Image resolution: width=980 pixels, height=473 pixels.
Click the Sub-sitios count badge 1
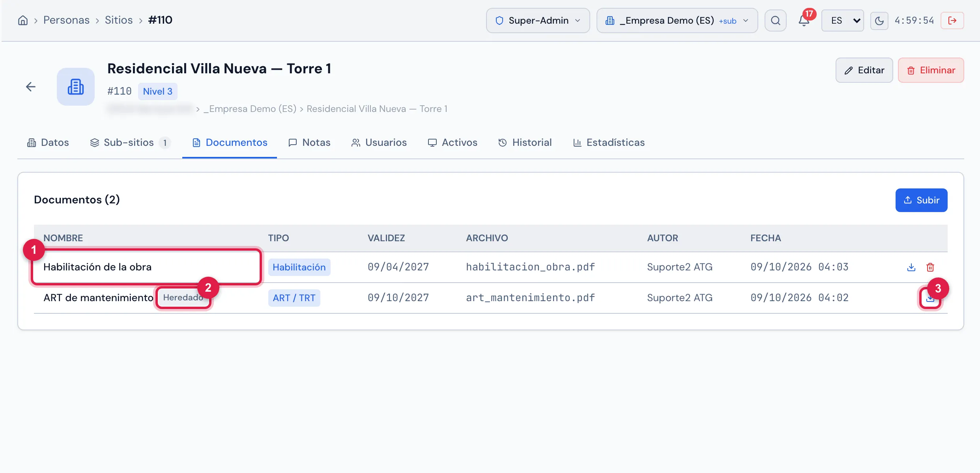[165, 143]
